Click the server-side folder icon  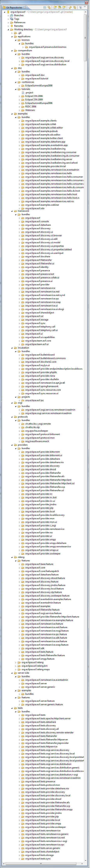pyautogui.click(x=16, y=673)
